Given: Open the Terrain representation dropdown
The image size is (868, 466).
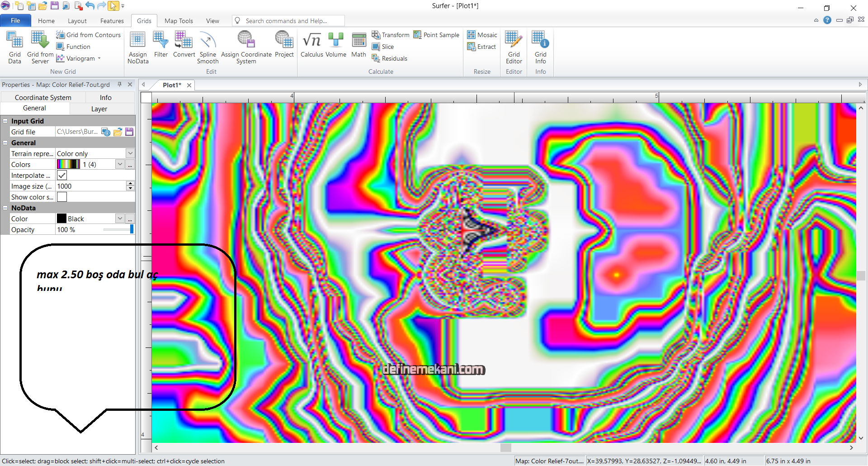Looking at the screenshot, I should tap(130, 154).
